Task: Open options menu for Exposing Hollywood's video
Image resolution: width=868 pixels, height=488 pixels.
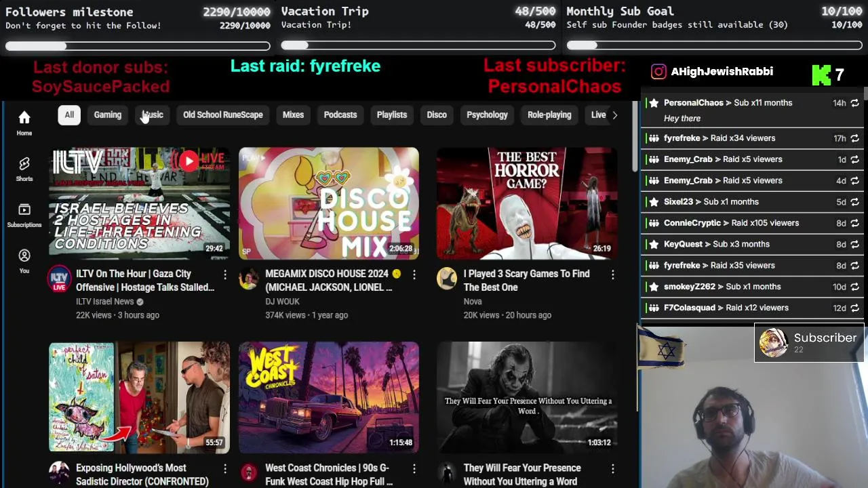Action: 225,469
